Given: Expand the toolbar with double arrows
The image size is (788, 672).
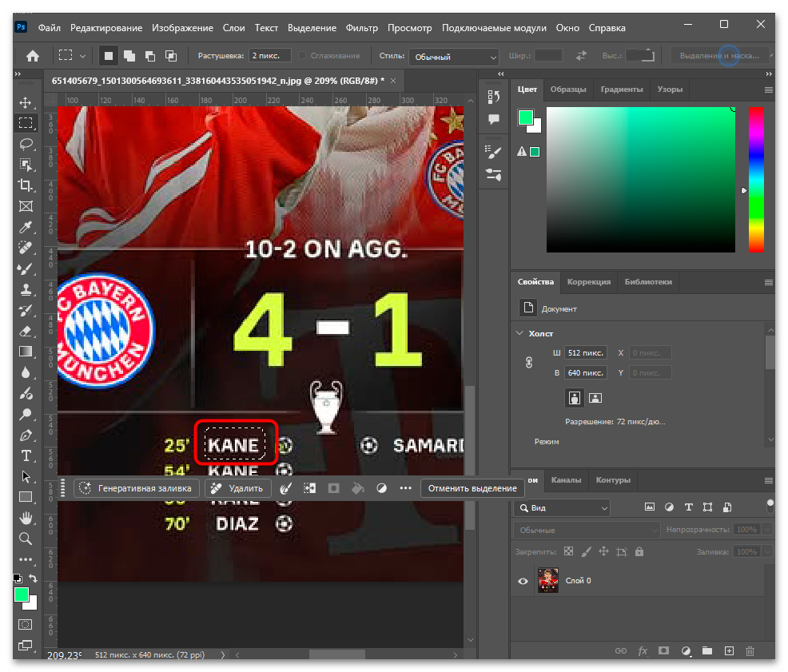Looking at the screenshot, I should point(18,74).
